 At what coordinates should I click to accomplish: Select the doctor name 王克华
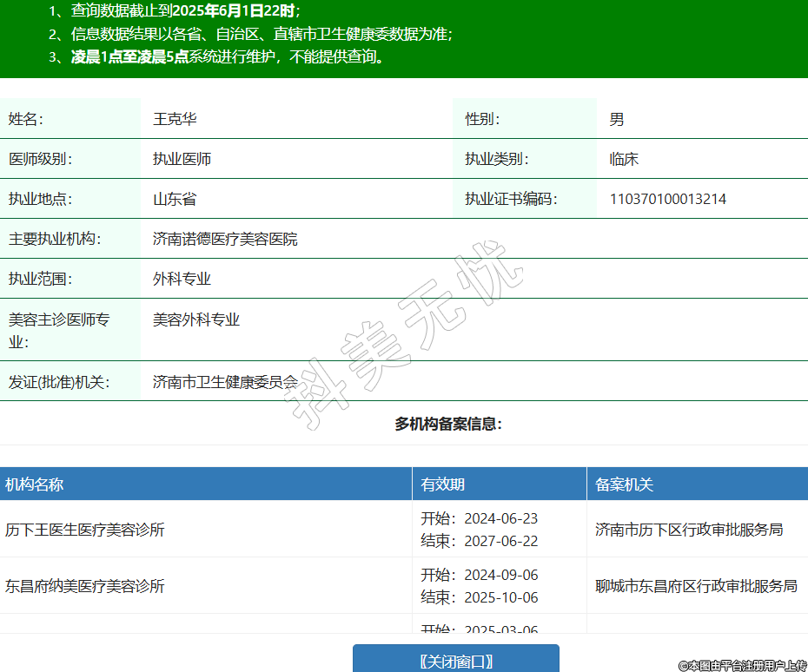175,119
